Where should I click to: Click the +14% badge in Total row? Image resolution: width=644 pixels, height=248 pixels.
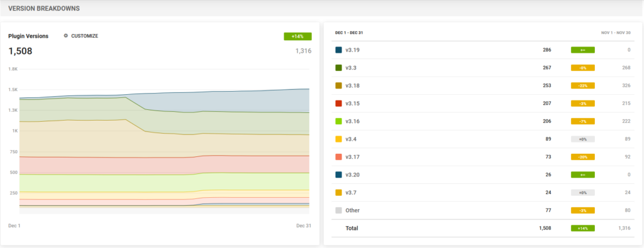(583, 229)
